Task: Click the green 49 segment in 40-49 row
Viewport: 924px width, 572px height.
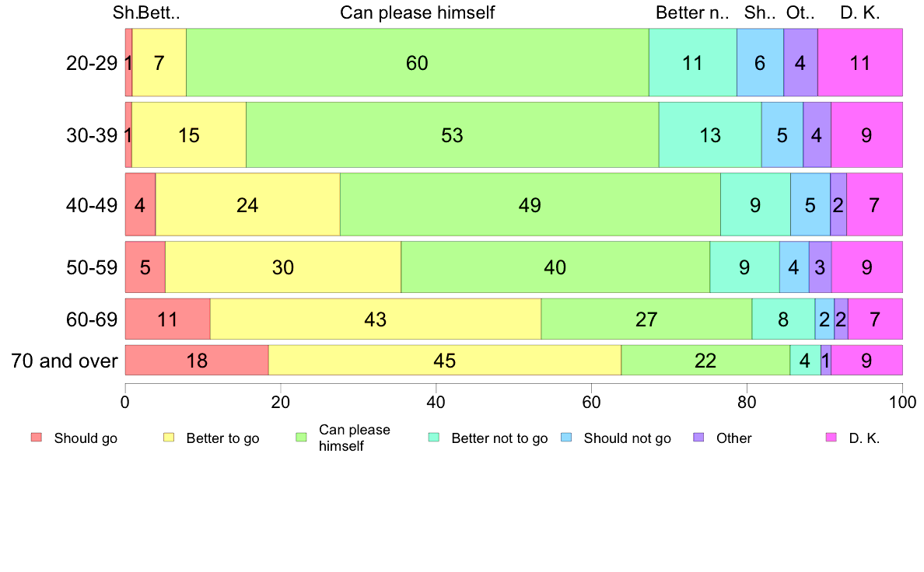Action: coord(530,204)
